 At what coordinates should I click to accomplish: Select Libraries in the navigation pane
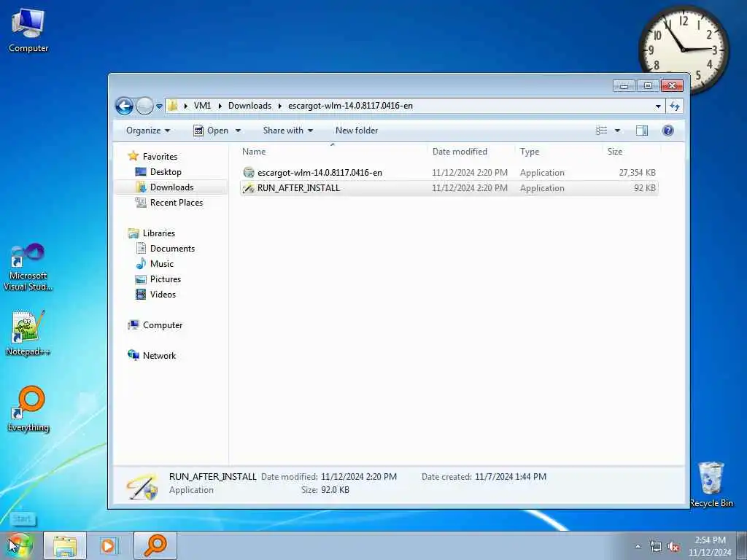(158, 233)
